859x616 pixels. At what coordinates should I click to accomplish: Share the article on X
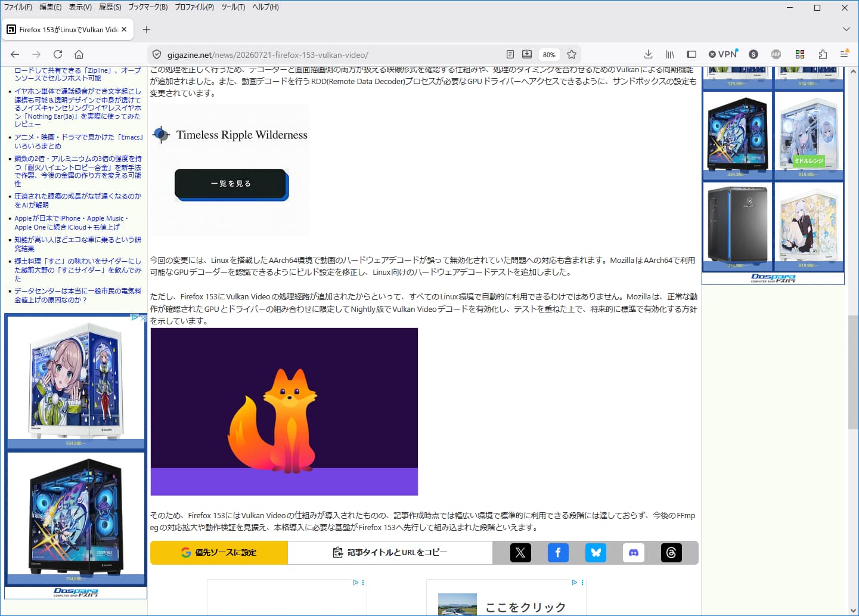pyautogui.click(x=520, y=553)
